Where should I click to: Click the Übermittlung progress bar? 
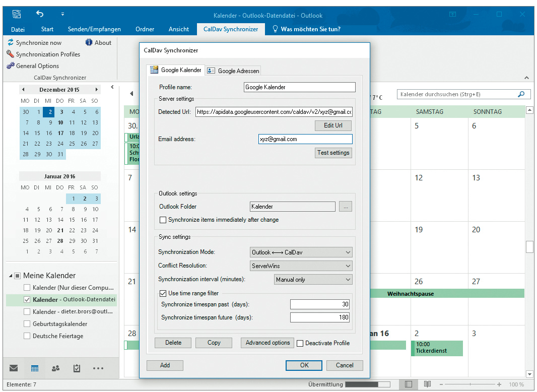[x=367, y=384]
